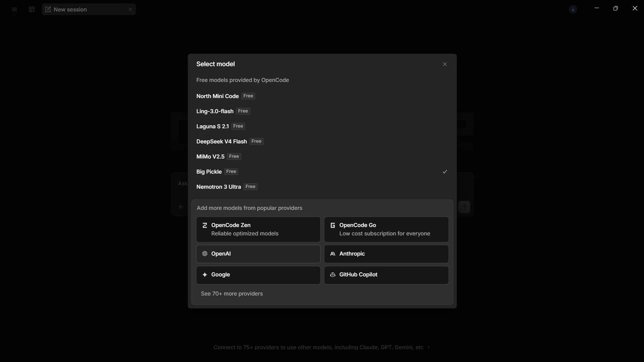Open the sidebar hamburger menu

pos(14,9)
